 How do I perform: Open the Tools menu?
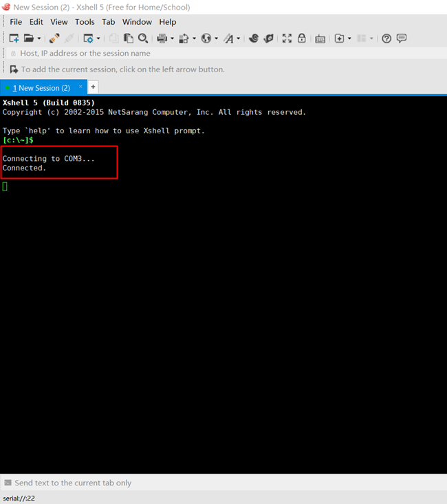[x=85, y=22]
